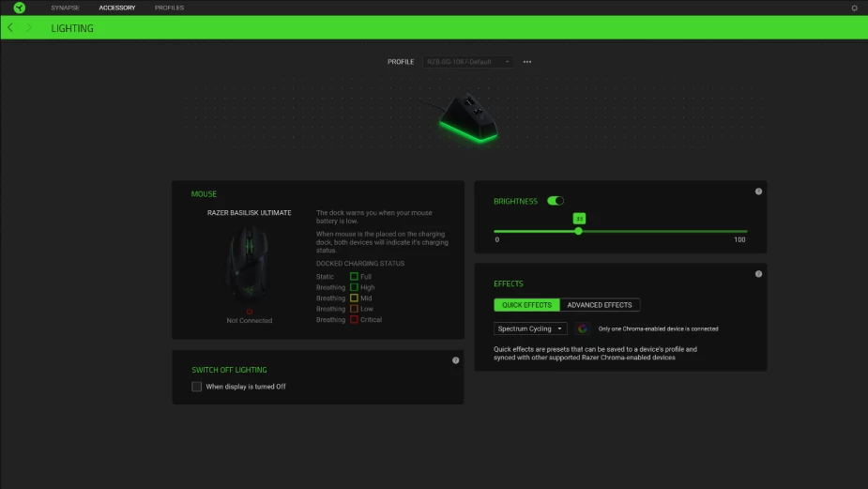Screen dimensions: 868x489
Task: Click the Not Connected status text
Action: [249, 321]
